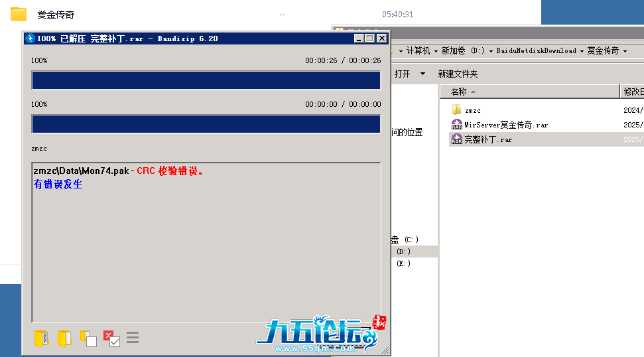Screen dimensions: 644x357
Task: Click the 打开 button in Explorer toolbar
Action: pyautogui.click(x=402, y=74)
